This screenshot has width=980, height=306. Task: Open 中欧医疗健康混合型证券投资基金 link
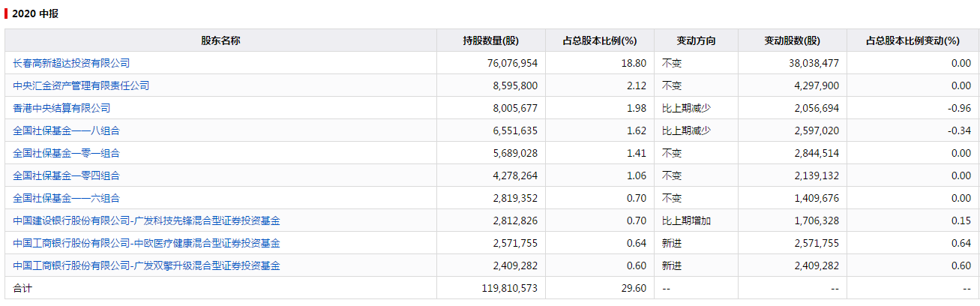(146, 243)
